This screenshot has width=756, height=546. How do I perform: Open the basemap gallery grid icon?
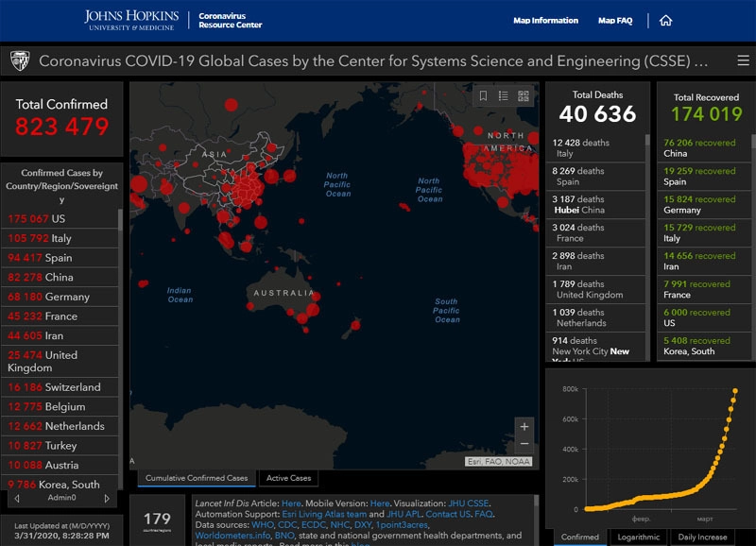click(x=524, y=95)
